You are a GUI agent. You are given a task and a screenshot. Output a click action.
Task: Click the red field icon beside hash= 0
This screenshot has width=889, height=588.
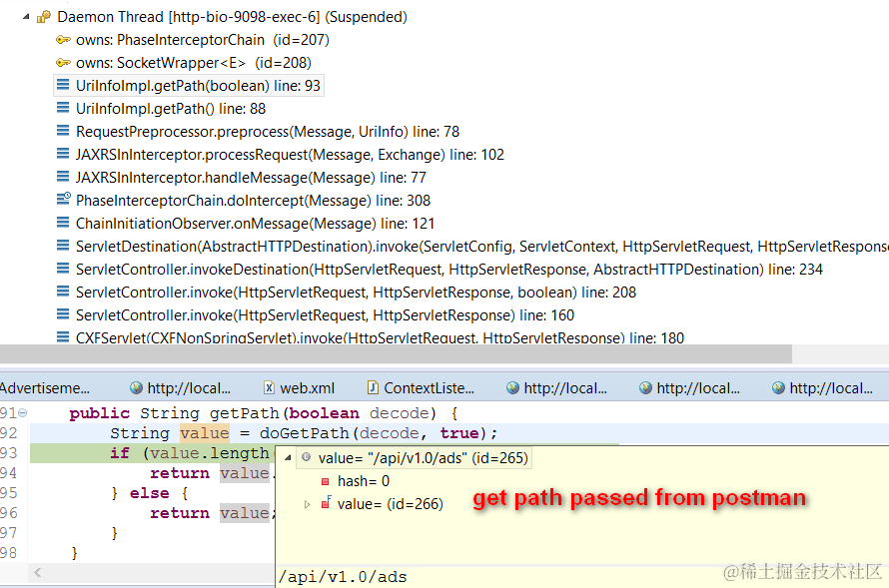point(325,481)
